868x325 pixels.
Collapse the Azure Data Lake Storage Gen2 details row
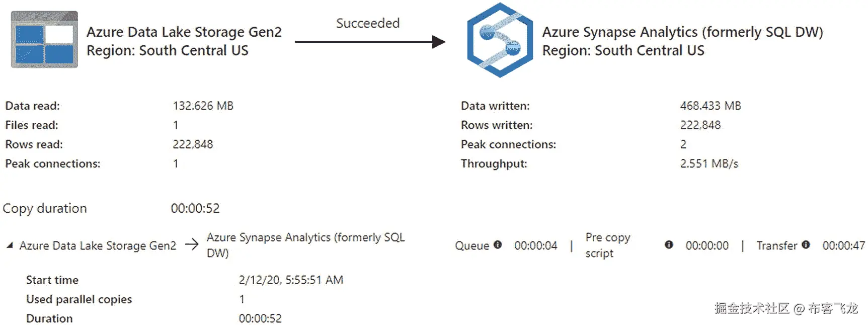[10, 246]
